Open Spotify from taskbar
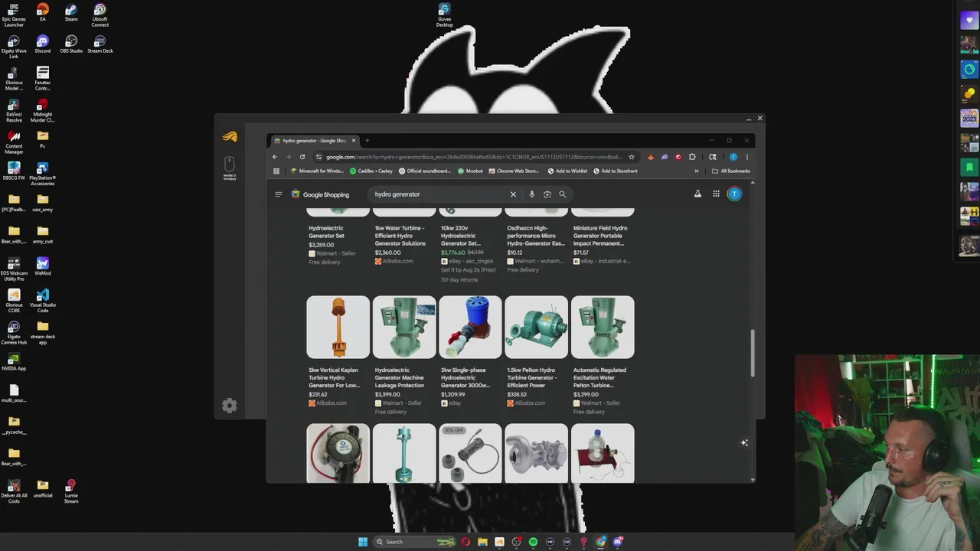 533,542
